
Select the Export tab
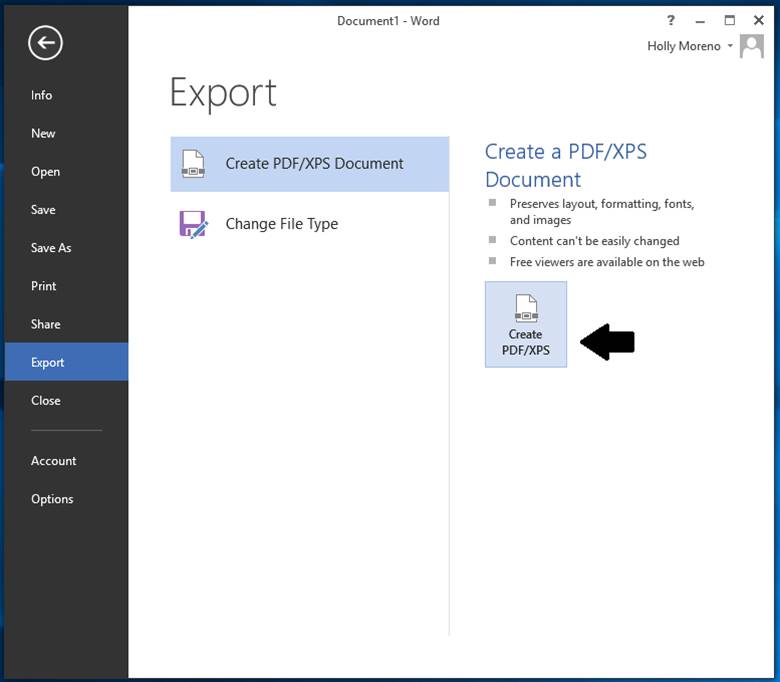point(66,362)
